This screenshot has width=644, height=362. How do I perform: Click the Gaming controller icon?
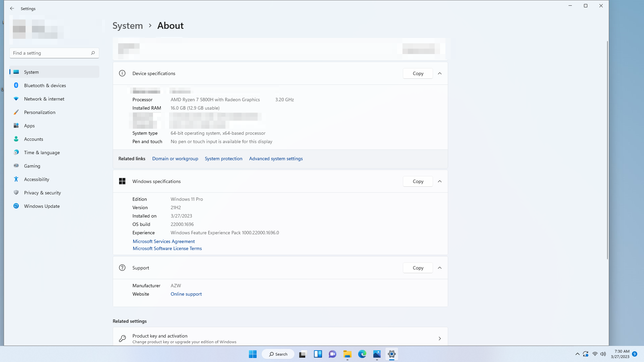16,166
